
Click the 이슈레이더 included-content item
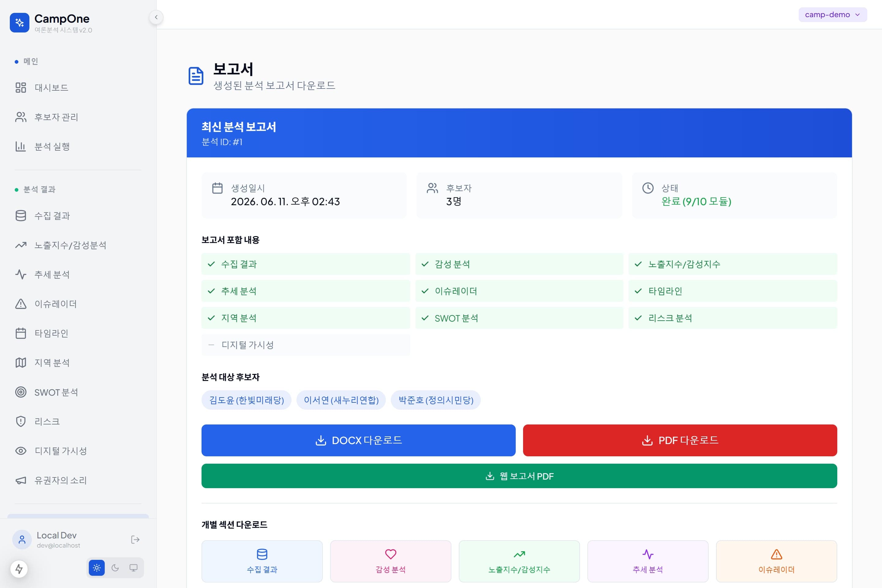519,291
